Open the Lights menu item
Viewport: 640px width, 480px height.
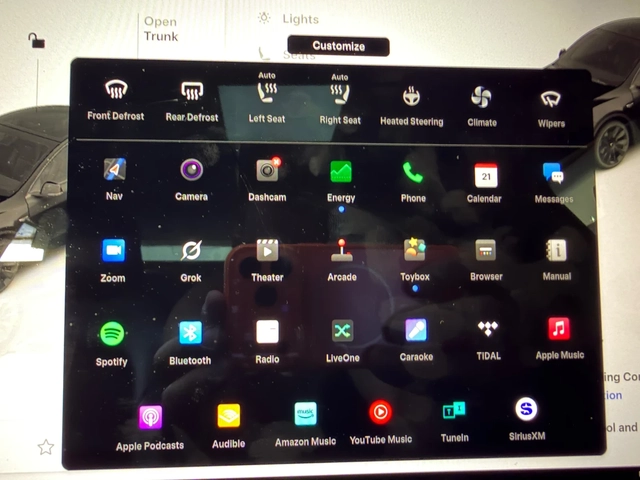pyautogui.click(x=289, y=19)
